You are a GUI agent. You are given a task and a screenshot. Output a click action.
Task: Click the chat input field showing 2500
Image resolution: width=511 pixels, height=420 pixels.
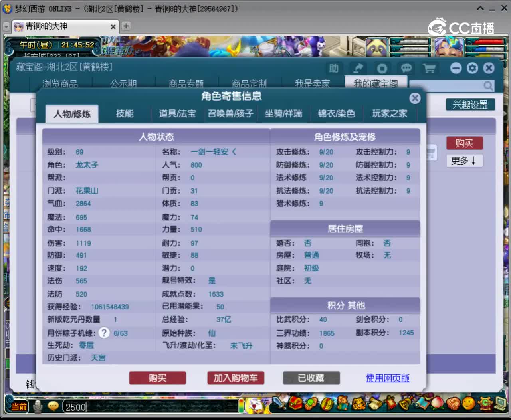point(152,407)
